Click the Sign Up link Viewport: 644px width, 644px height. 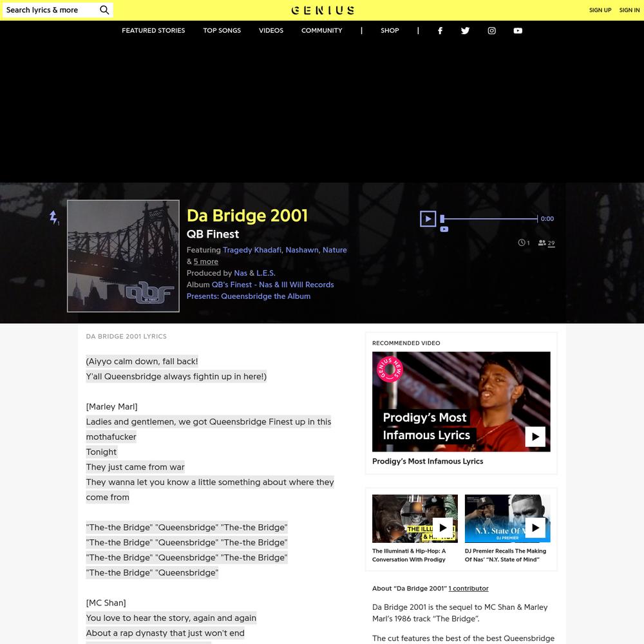coord(600,10)
